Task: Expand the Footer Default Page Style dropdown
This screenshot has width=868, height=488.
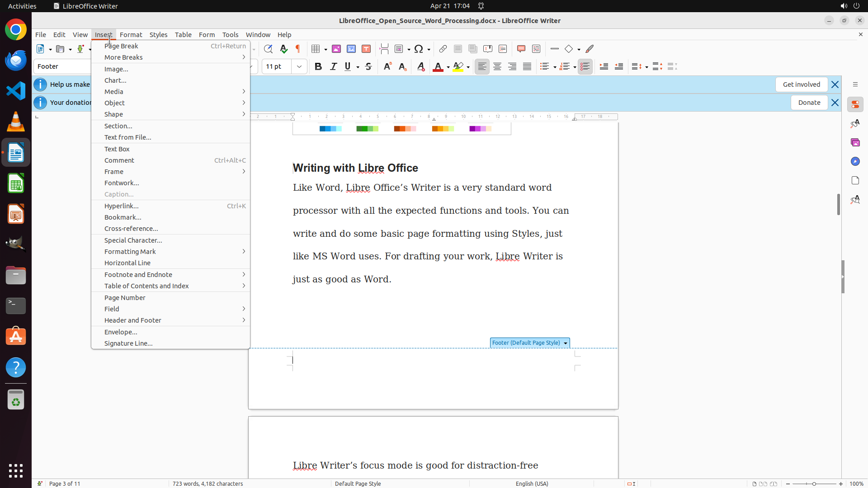Action: pyautogui.click(x=565, y=343)
